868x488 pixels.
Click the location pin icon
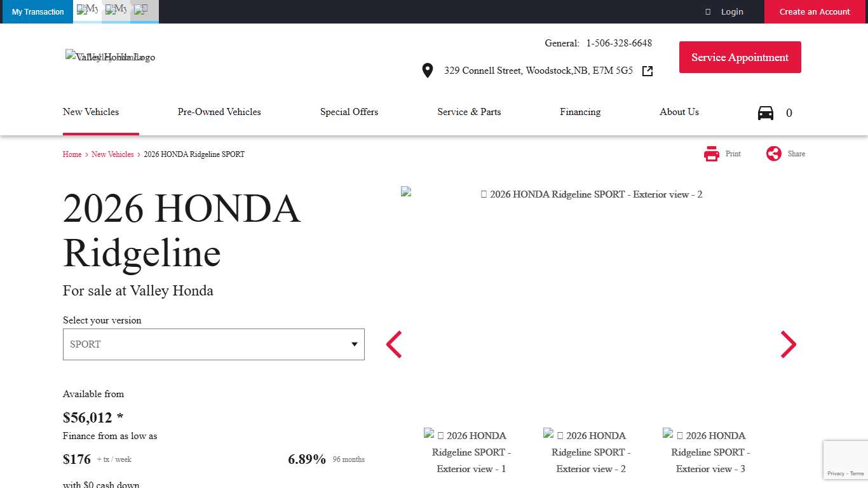tap(427, 70)
